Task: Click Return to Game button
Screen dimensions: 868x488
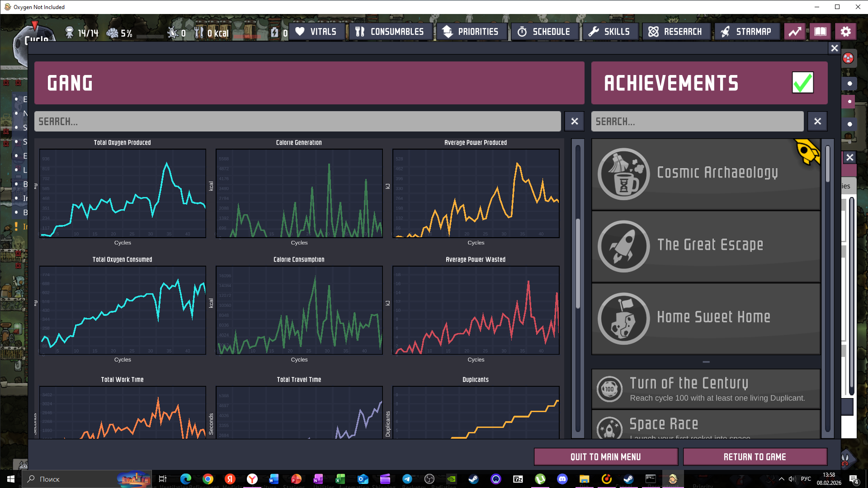Action: tap(755, 457)
